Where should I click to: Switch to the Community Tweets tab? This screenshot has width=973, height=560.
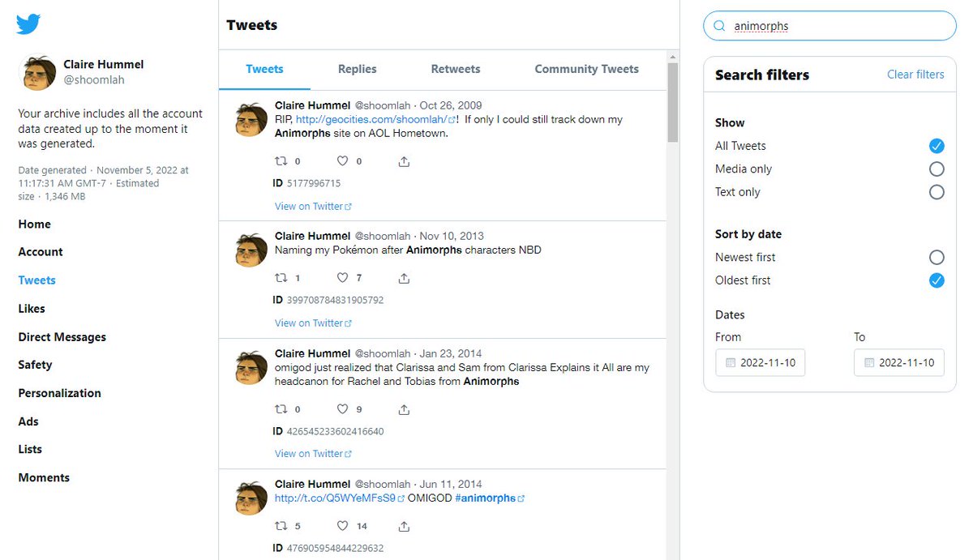pos(586,69)
